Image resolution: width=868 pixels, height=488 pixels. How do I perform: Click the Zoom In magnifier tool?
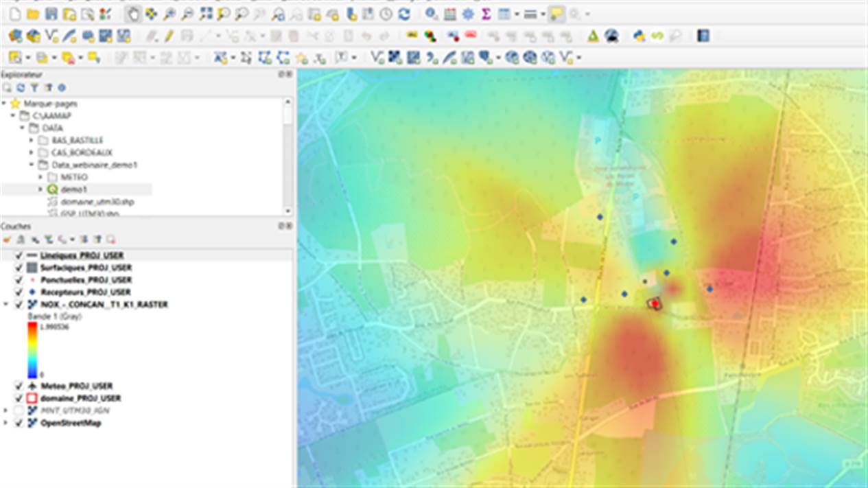point(169,14)
